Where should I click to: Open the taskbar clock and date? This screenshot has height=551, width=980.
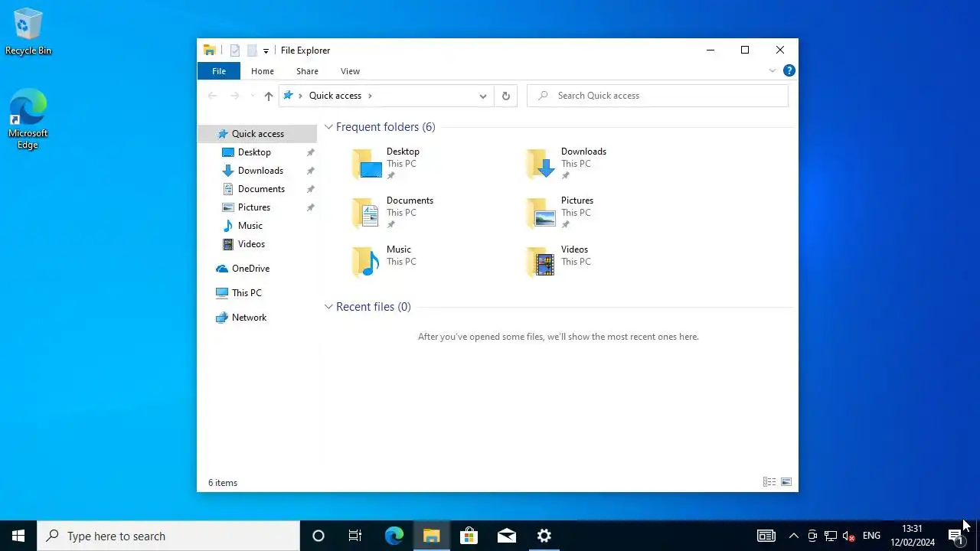pos(912,536)
